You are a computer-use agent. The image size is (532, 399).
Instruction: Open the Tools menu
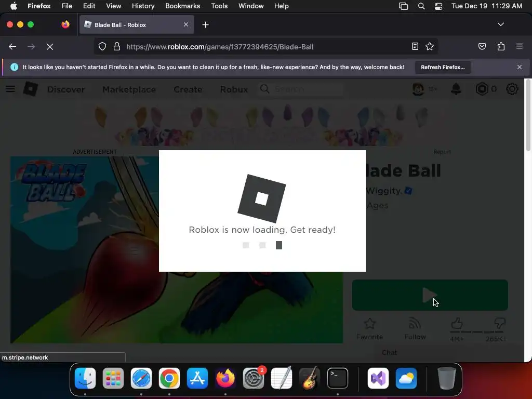point(220,6)
